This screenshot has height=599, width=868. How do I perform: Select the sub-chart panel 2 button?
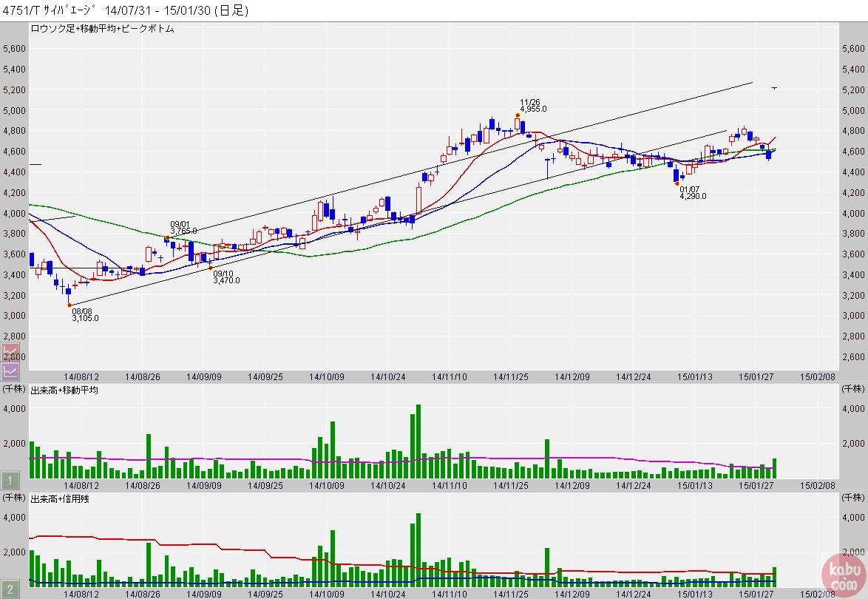click(x=9, y=589)
